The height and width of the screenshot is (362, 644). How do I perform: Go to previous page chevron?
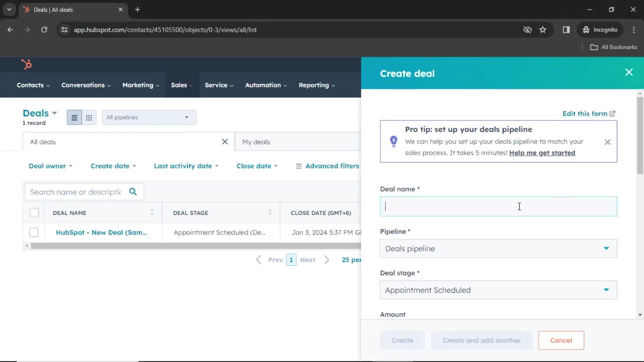coord(259,260)
